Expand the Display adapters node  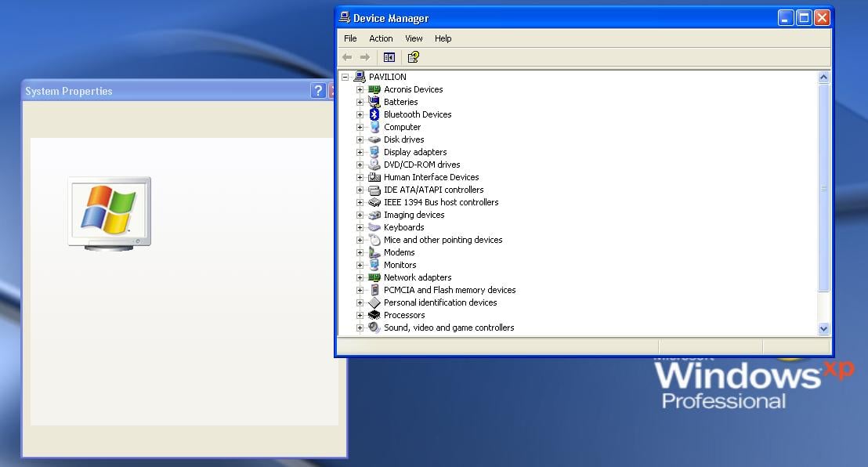point(360,152)
